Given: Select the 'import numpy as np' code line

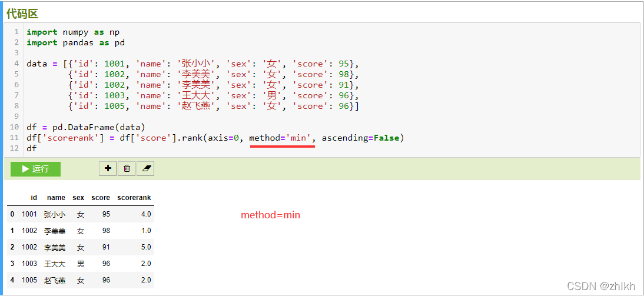Looking at the screenshot, I should (73, 32).
